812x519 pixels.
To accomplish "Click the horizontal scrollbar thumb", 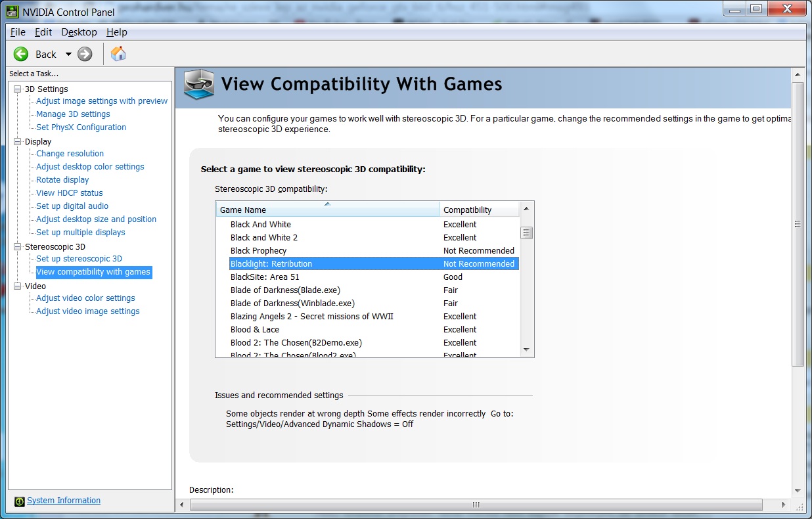I will point(476,505).
